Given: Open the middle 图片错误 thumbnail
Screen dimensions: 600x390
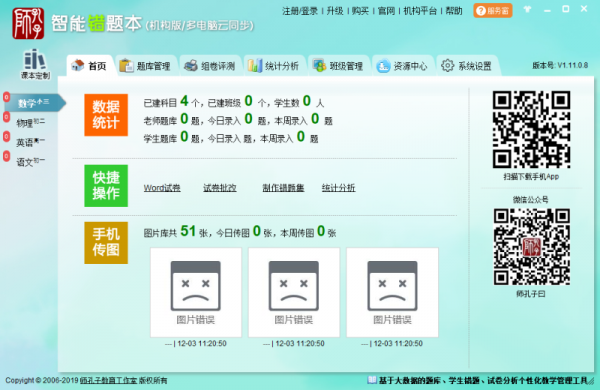Looking at the screenshot, I should click(x=294, y=292).
